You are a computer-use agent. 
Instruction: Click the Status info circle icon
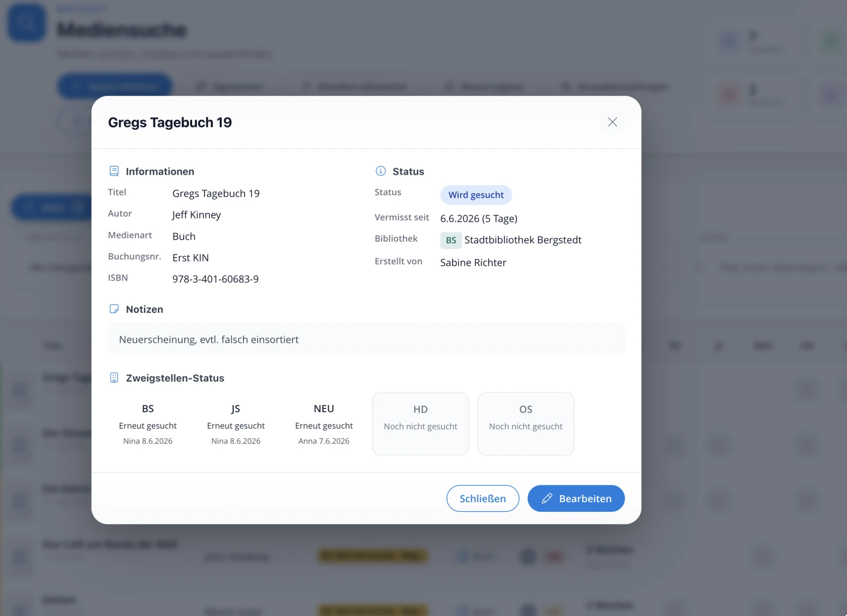click(381, 171)
